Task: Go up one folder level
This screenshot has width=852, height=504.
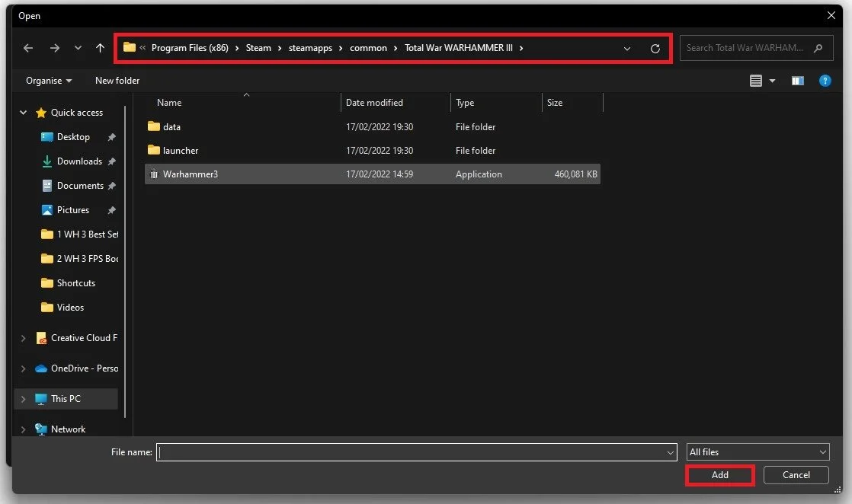Action: (x=100, y=48)
